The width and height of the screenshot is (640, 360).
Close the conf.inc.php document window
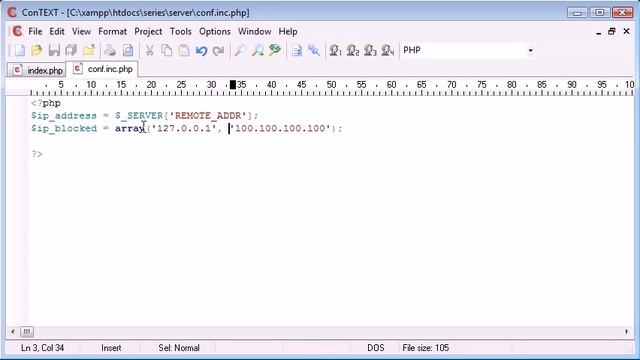626,31
